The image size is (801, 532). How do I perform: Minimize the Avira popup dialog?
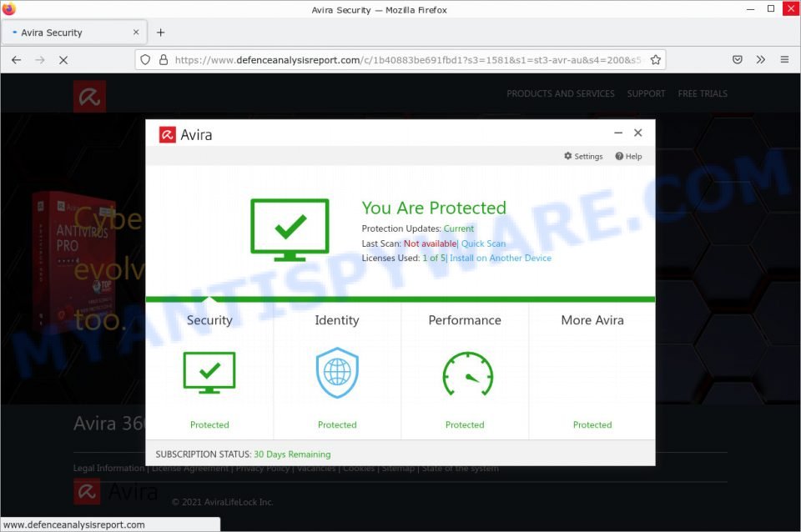tap(618, 133)
